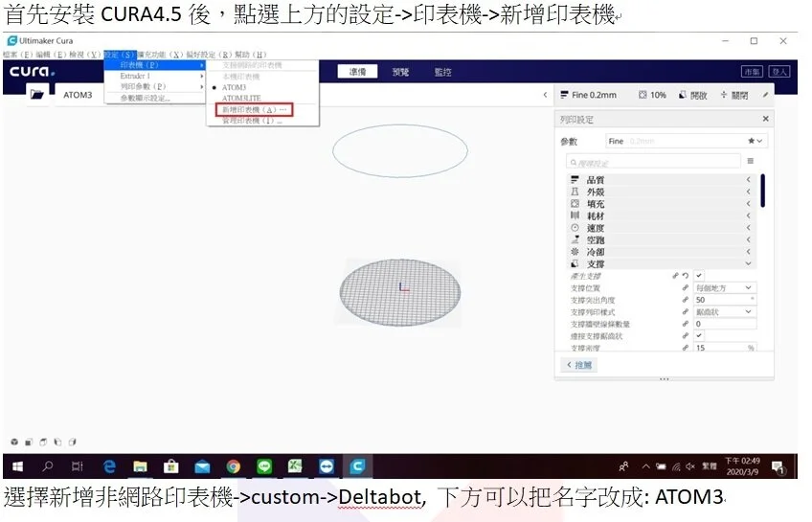Open the support pattern dropdown
The image size is (812, 522).
point(725,311)
